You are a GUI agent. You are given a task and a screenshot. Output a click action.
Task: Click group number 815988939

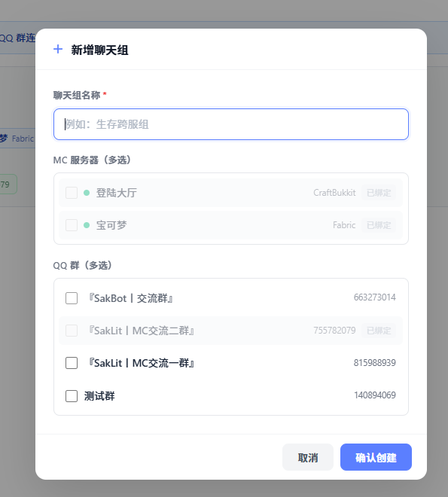[x=374, y=363]
